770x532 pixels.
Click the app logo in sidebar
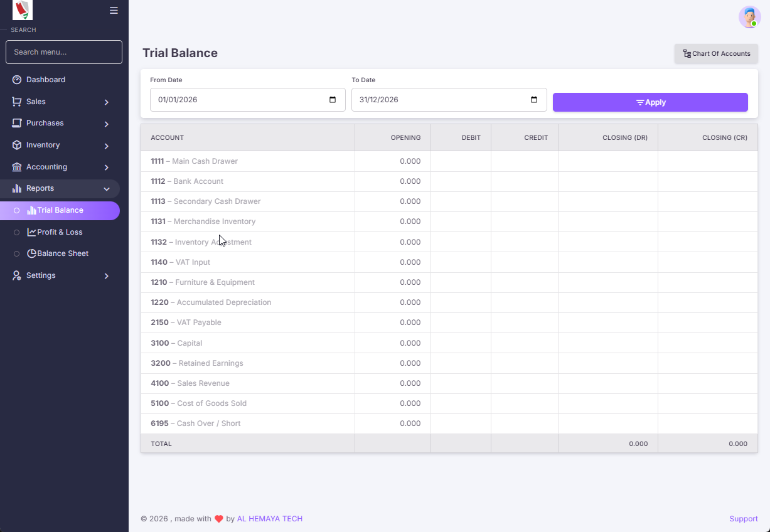[x=23, y=10]
